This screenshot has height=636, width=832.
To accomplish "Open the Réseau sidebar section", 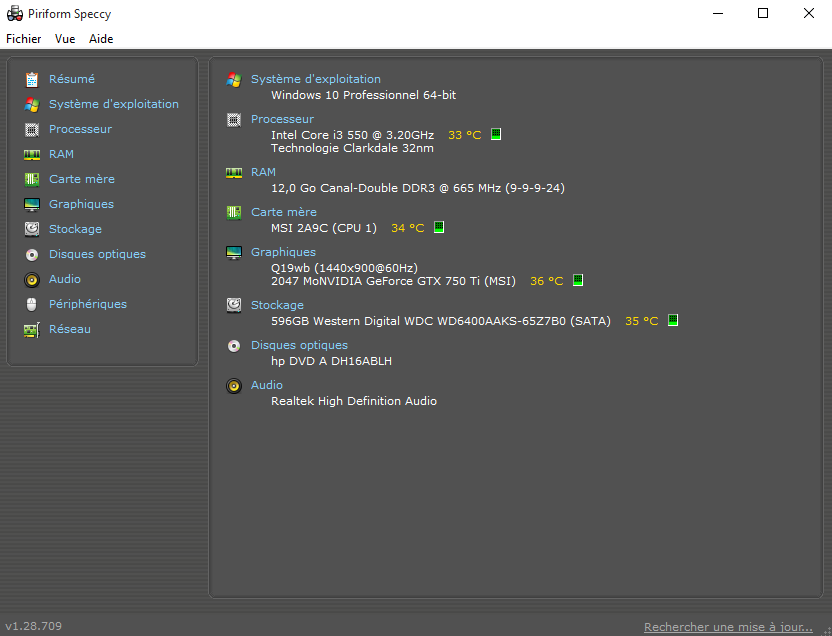I will point(70,329).
